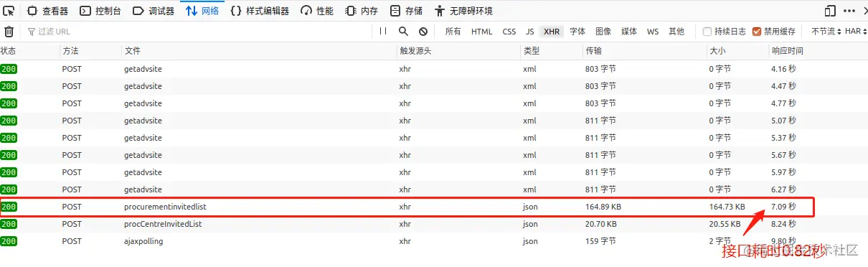Click the 4.47 秒 response time cell
Image resolution: width=868 pixels, height=267 pixels.
coord(783,86)
